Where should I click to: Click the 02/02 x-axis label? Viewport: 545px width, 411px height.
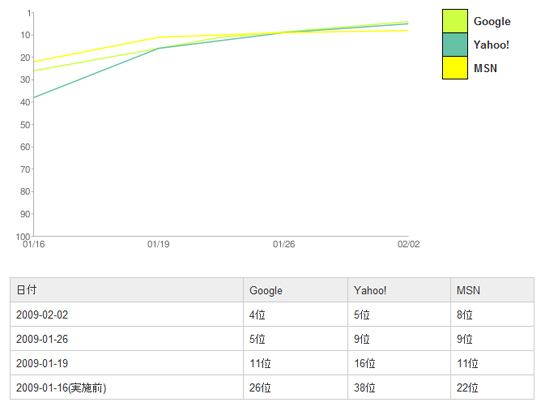click(x=408, y=244)
